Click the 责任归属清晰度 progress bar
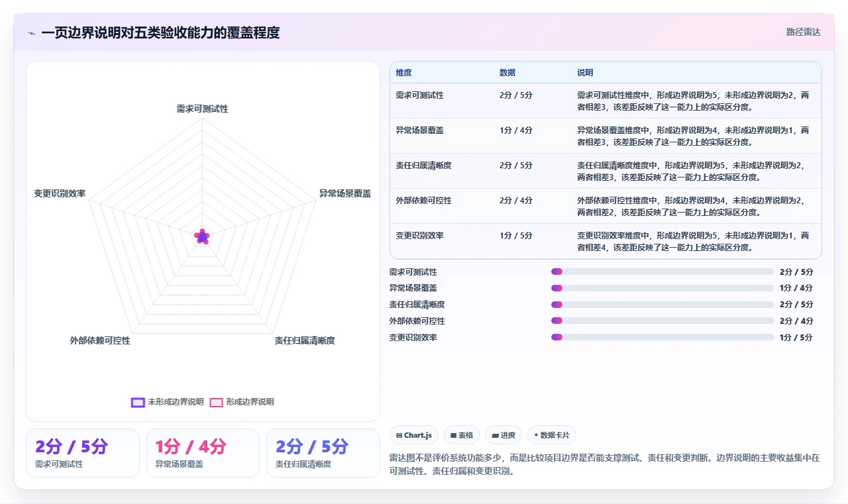This screenshot has height=504, width=848. 662,305
